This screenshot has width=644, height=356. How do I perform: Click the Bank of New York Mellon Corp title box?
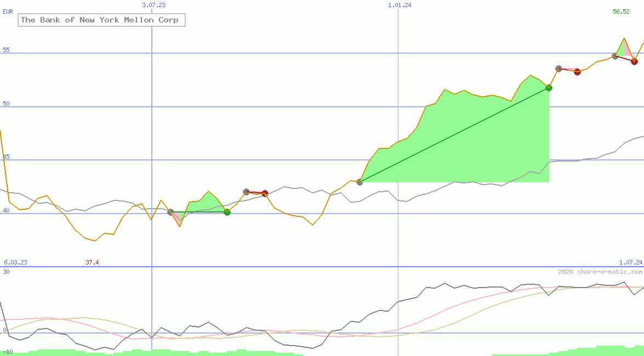101,20
